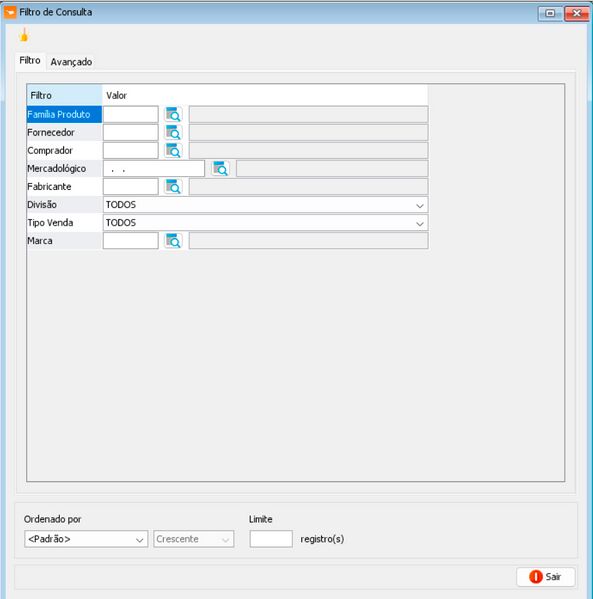Image resolution: width=593 pixels, height=599 pixels.
Task: Click the orange app icon in title bar
Action: pyautogui.click(x=10, y=12)
